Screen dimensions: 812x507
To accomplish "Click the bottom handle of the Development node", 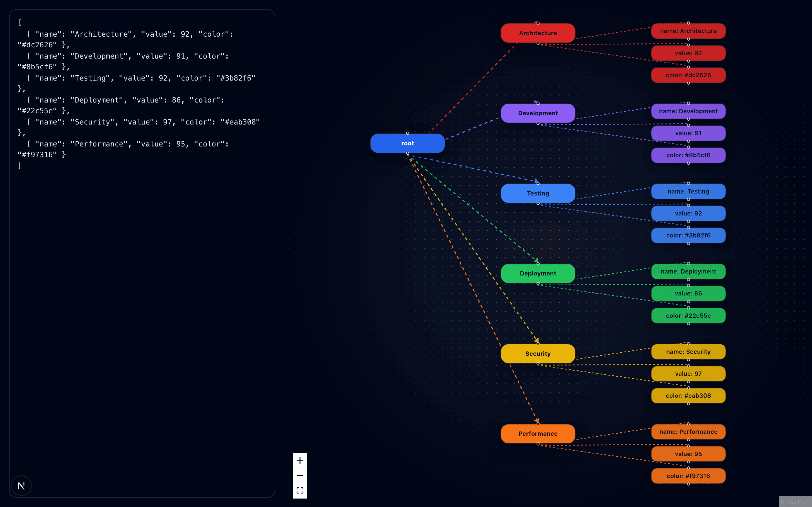I will [538, 123].
